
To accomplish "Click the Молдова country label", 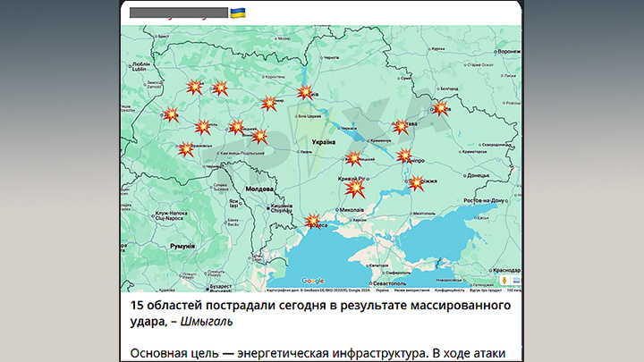I will click(x=259, y=189).
